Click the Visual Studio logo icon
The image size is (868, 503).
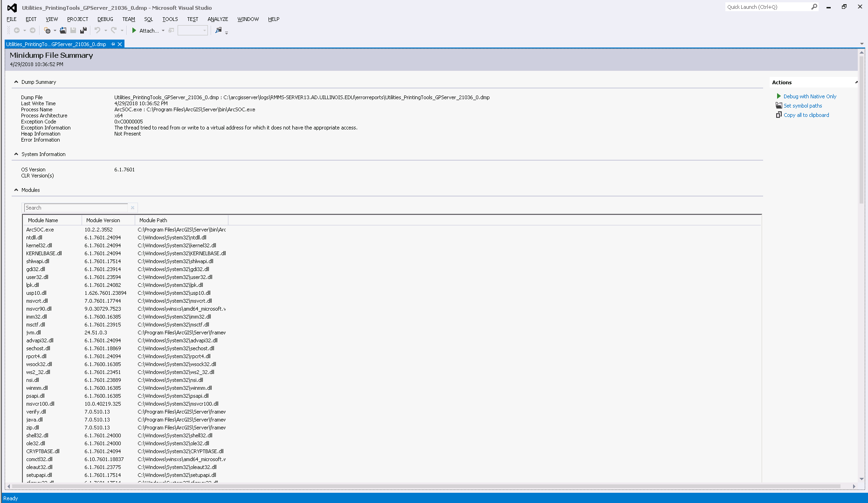(12, 7)
